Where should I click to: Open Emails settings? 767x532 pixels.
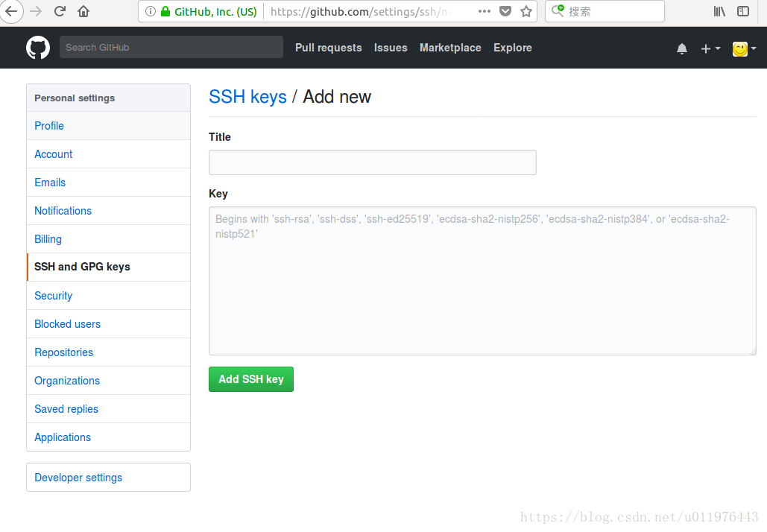click(x=108, y=183)
